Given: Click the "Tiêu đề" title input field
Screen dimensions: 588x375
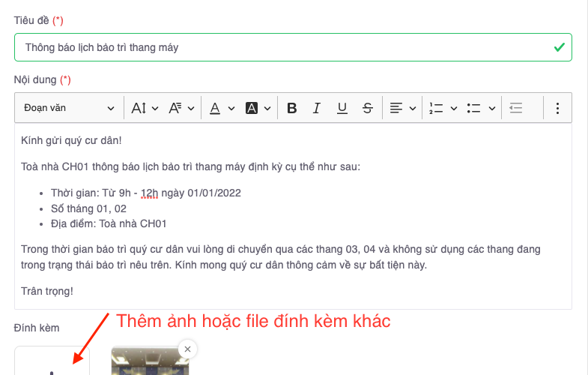Looking at the screenshot, I should pyautogui.click(x=285, y=47).
